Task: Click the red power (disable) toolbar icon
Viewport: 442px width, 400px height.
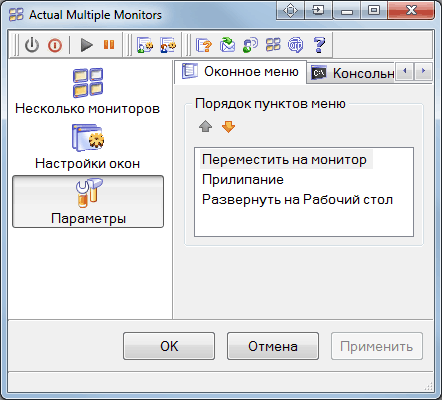Action: pos(55,45)
